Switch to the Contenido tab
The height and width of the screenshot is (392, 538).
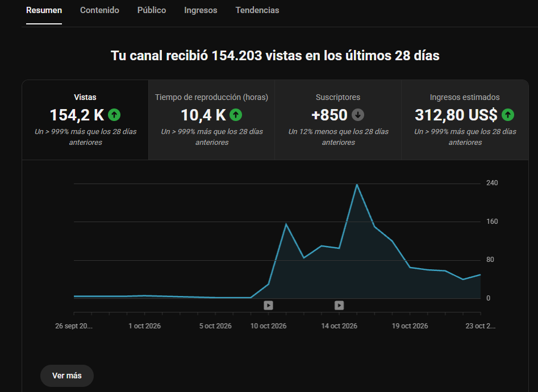click(99, 10)
